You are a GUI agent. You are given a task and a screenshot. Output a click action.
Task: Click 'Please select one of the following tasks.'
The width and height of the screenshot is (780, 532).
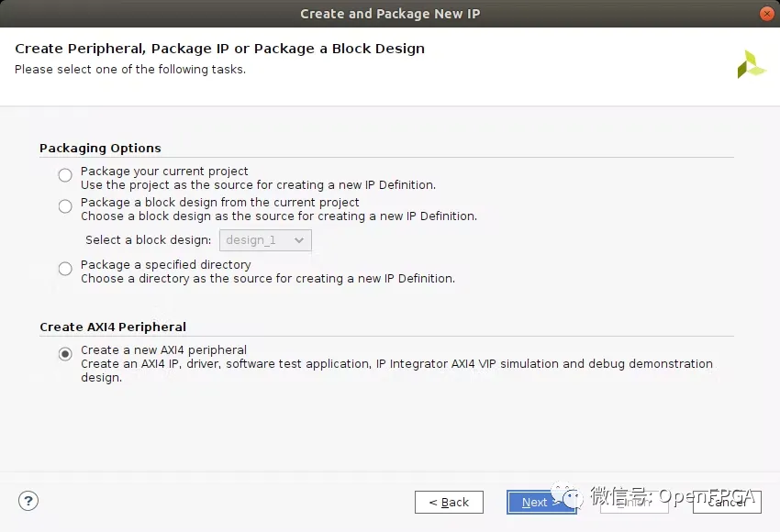tap(130, 69)
